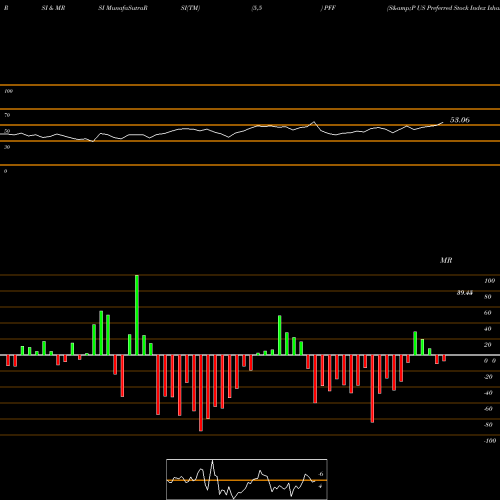500x500 pixels.
Task: Click the 20 label on the MR axis
Action: click(488, 345)
